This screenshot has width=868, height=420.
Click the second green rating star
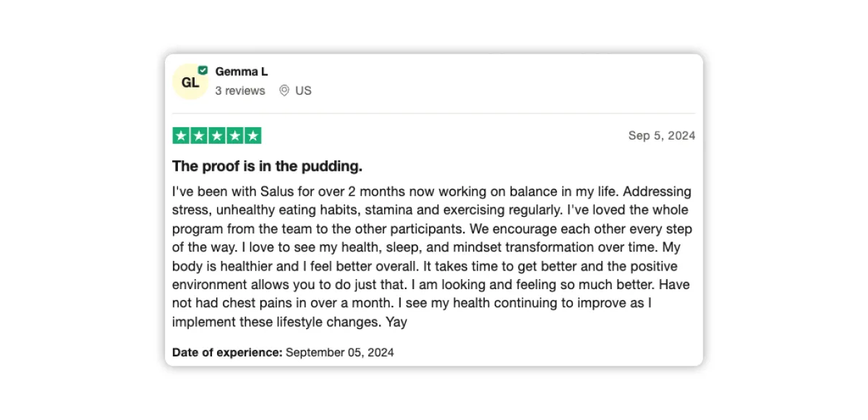199,136
